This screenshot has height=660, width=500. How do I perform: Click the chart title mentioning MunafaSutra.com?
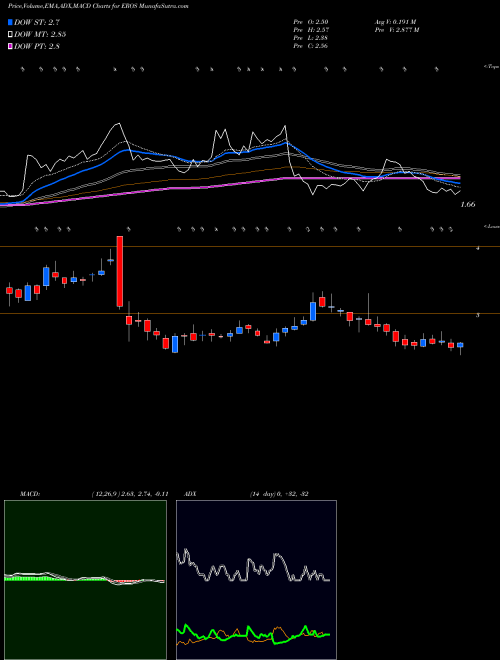tap(98, 6)
